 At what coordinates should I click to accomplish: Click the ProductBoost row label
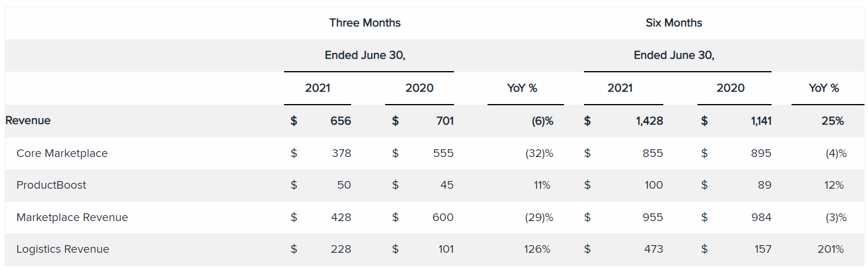51,185
